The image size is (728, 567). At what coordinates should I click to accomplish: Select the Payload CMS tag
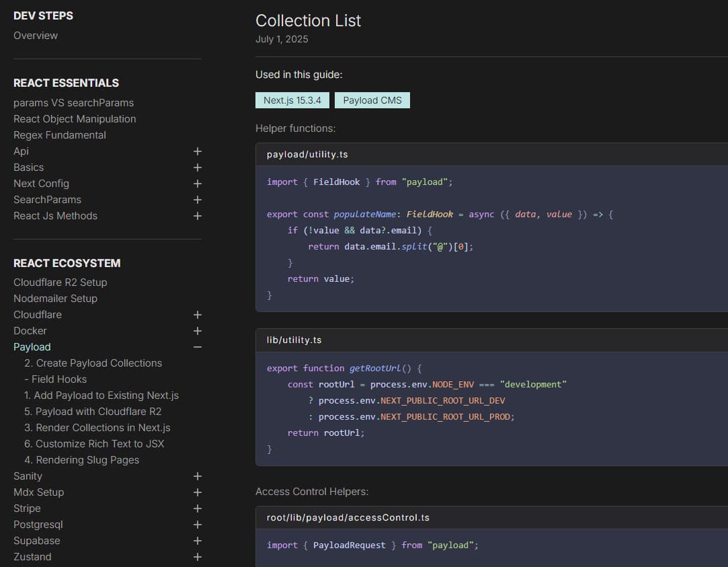tap(372, 100)
